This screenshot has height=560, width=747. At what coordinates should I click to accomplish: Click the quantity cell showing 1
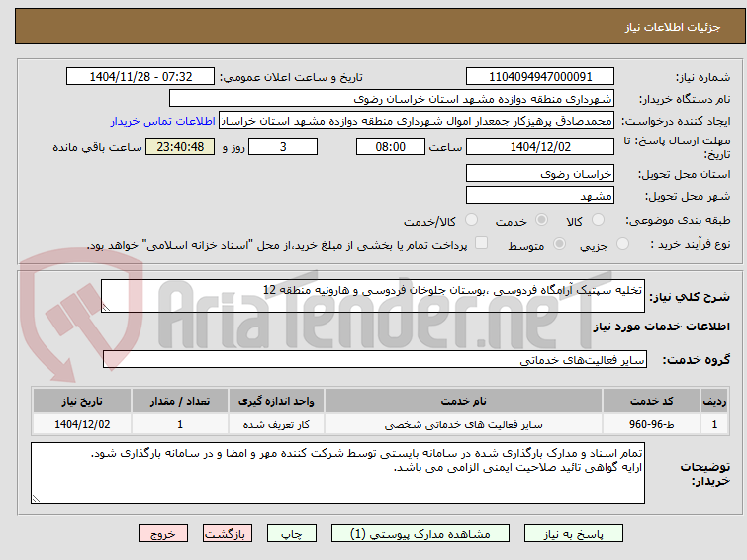pyautogui.click(x=180, y=424)
